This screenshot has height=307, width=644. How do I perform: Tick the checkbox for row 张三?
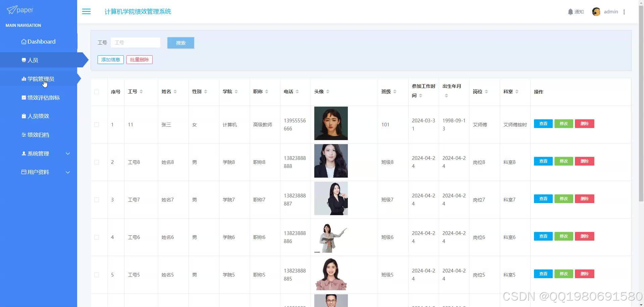pos(97,125)
